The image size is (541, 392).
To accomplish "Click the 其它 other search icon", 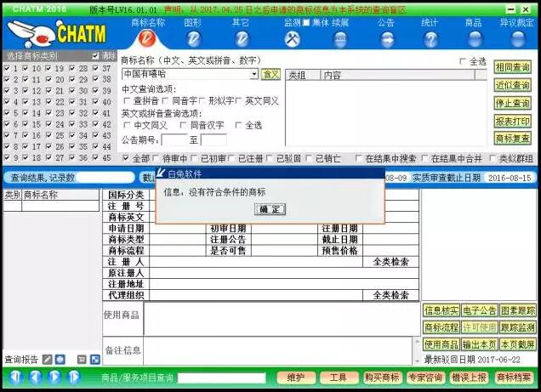I will [242, 38].
